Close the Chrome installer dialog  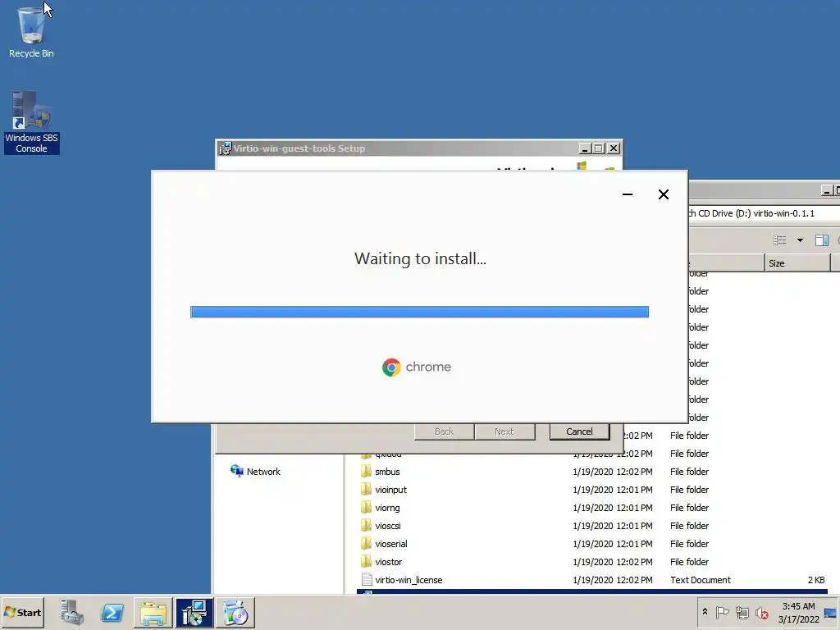(663, 194)
